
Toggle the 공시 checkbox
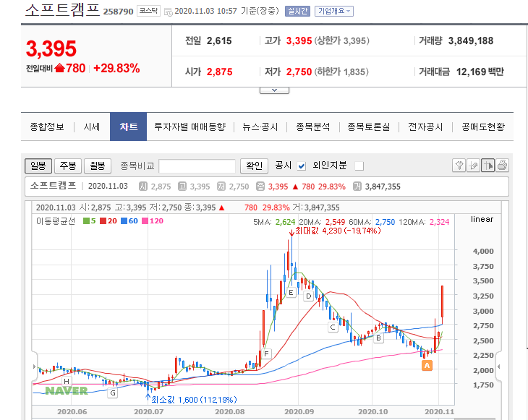(302, 166)
